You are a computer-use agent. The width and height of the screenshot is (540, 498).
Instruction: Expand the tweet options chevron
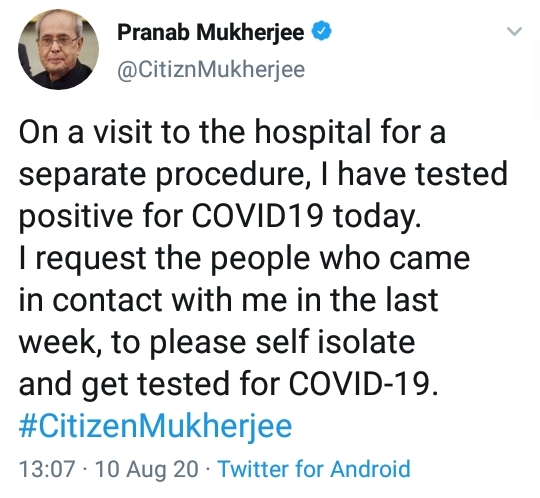click(515, 31)
